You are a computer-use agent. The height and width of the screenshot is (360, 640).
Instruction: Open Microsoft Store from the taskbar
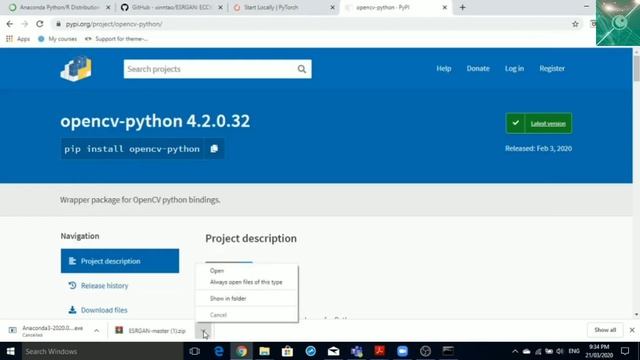(x=287, y=351)
